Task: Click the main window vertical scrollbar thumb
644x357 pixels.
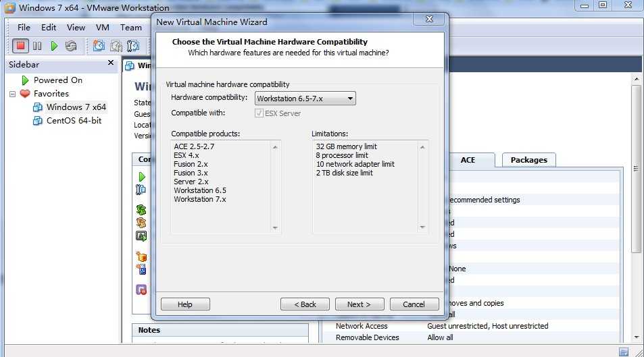Action: coord(636,169)
